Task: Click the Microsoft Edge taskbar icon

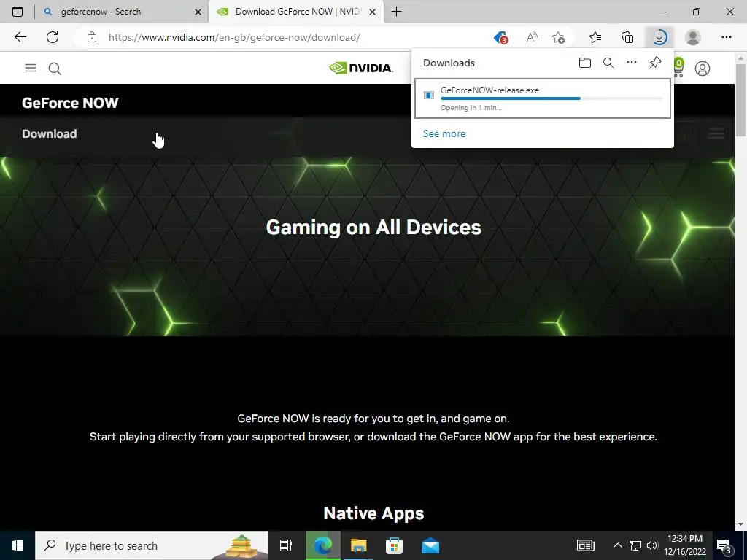Action: tap(323, 545)
